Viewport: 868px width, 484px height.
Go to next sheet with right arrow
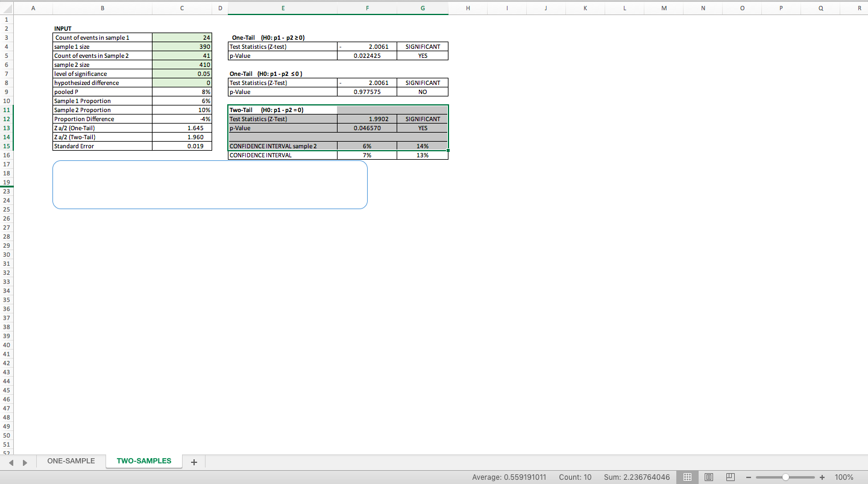point(25,462)
